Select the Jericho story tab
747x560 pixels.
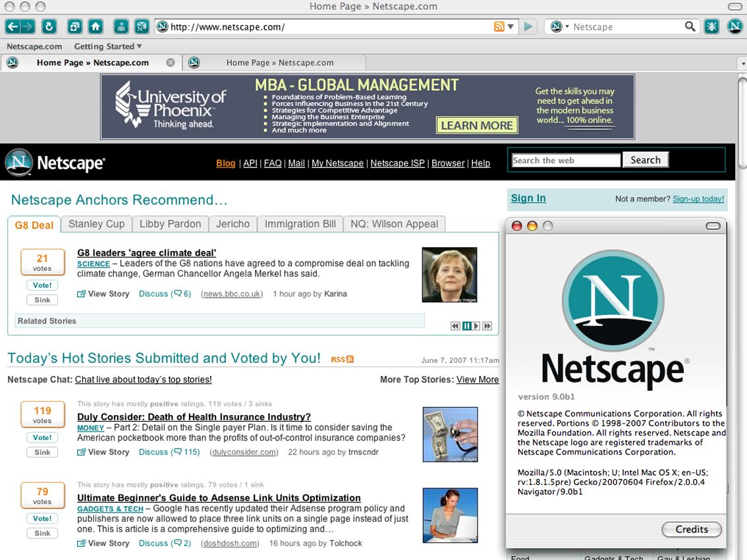(233, 224)
